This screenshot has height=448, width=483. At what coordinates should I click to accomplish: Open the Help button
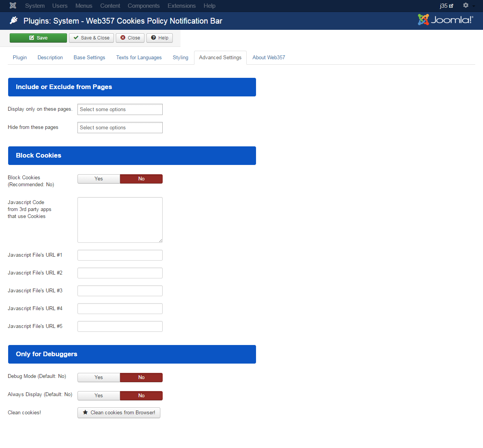[x=160, y=38]
